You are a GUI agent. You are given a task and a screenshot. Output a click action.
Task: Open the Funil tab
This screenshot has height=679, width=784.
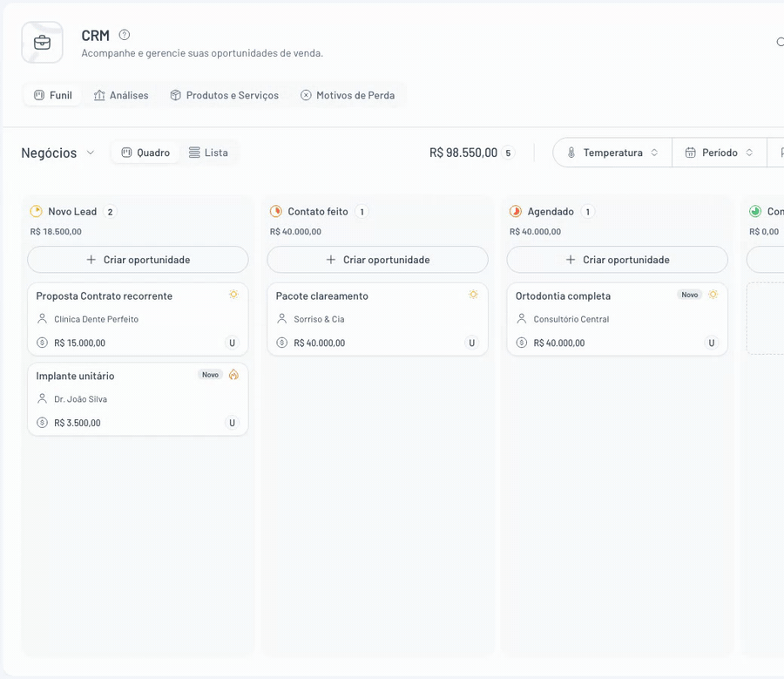(x=52, y=95)
